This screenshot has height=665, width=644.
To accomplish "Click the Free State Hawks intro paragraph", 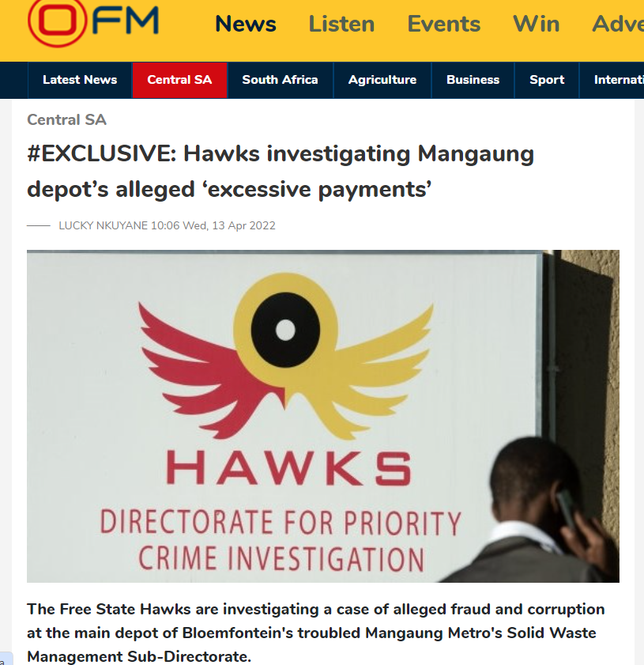I will (315, 633).
